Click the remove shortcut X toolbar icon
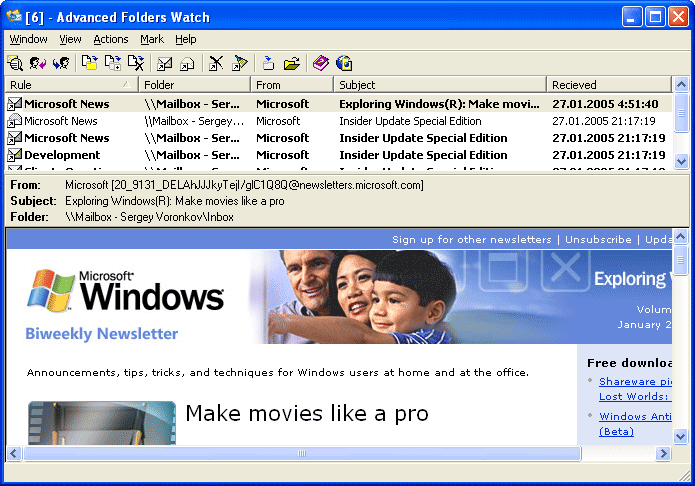This screenshot has height=486, width=695. (x=216, y=63)
